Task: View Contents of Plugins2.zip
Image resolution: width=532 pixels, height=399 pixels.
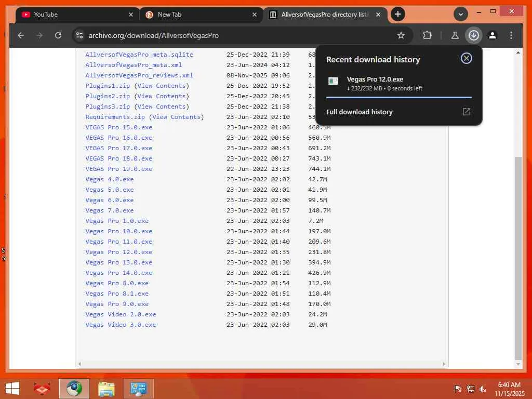Action: click(x=162, y=96)
